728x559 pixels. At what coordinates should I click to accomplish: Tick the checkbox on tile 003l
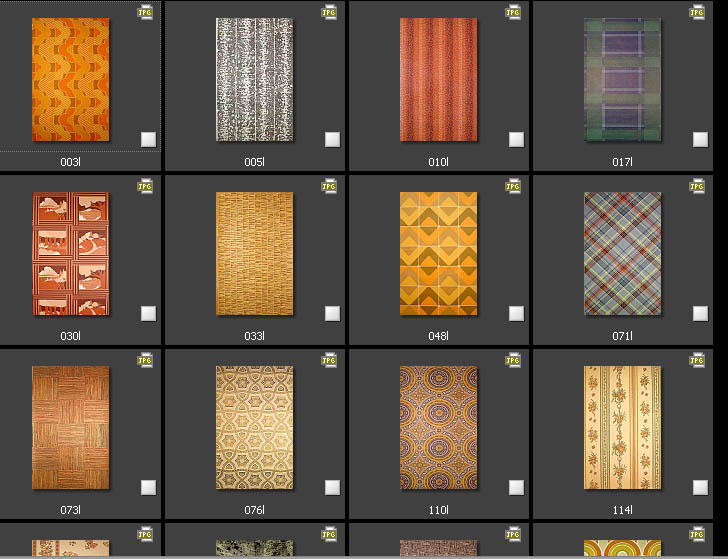(149, 139)
